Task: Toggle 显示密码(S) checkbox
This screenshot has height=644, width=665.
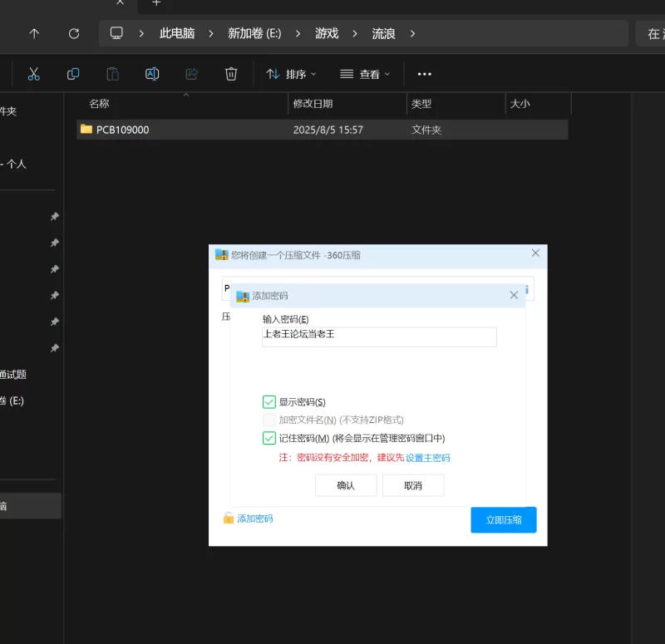Action: pyautogui.click(x=268, y=401)
